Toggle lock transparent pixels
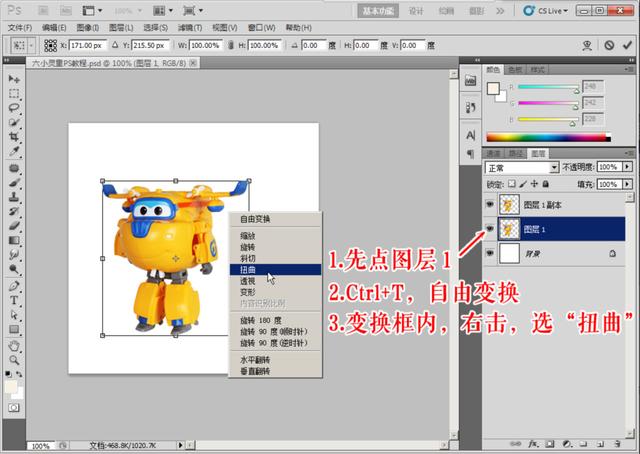 click(x=512, y=184)
